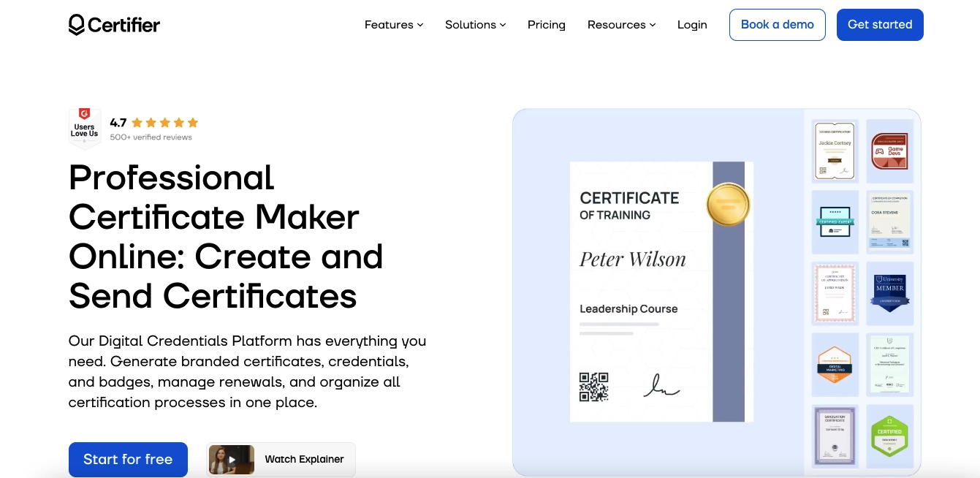Click the Watch Explainer button
The image size is (980, 478).
tap(281, 460)
